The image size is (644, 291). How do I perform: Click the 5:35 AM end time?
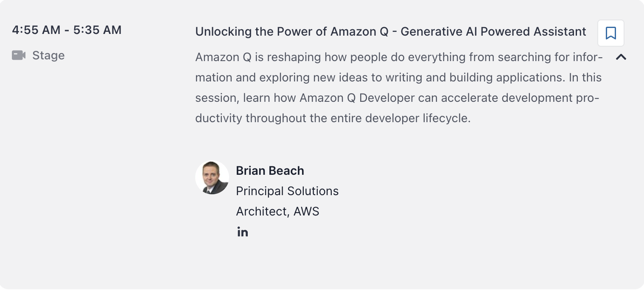(97, 30)
